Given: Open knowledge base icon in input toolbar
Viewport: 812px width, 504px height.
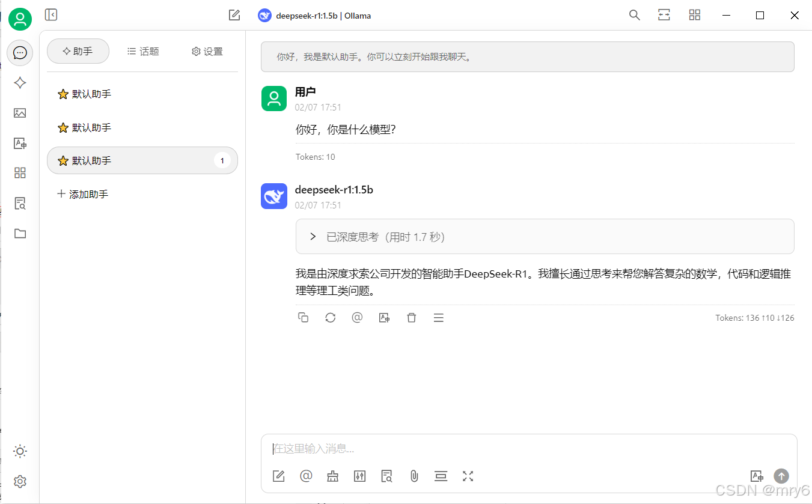Looking at the screenshot, I should [x=387, y=476].
